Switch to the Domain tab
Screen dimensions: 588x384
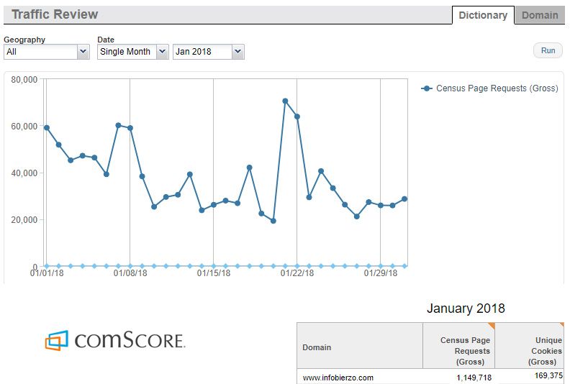pos(539,15)
